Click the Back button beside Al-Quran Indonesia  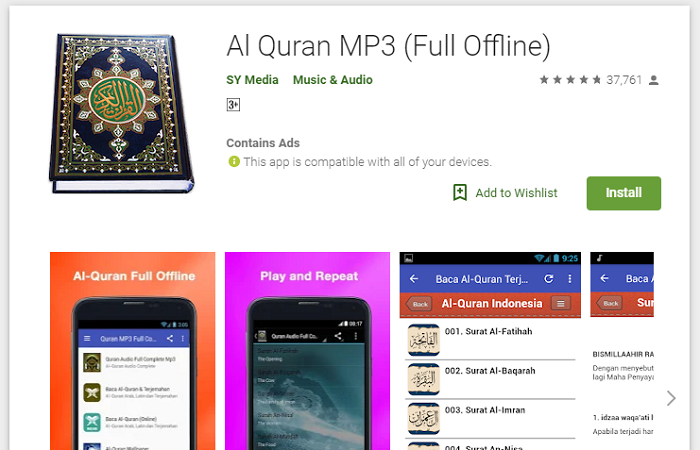click(419, 304)
